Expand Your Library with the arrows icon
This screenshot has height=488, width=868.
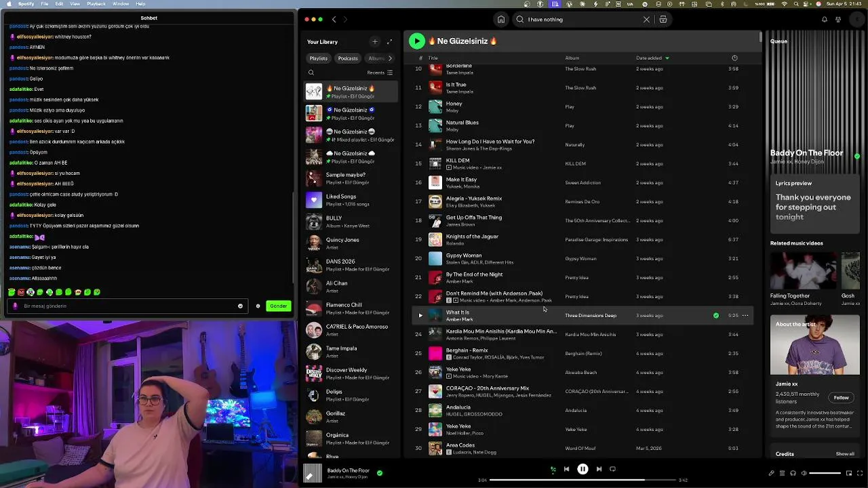(389, 42)
